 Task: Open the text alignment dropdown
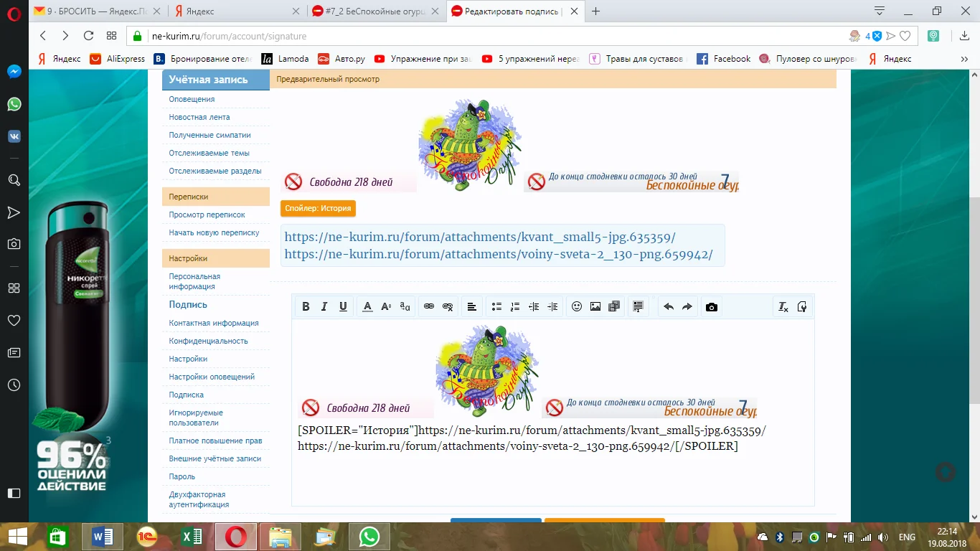click(x=472, y=307)
